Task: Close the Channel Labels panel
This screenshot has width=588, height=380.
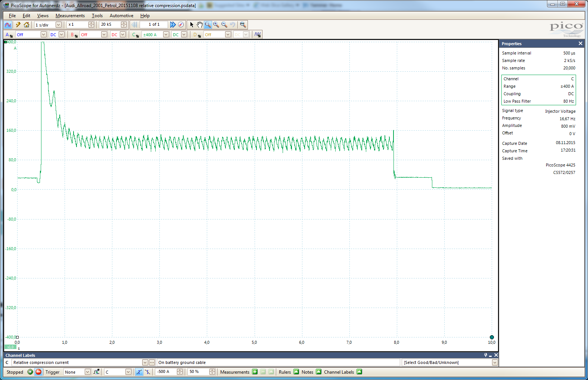Action: [x=496, y=355]
